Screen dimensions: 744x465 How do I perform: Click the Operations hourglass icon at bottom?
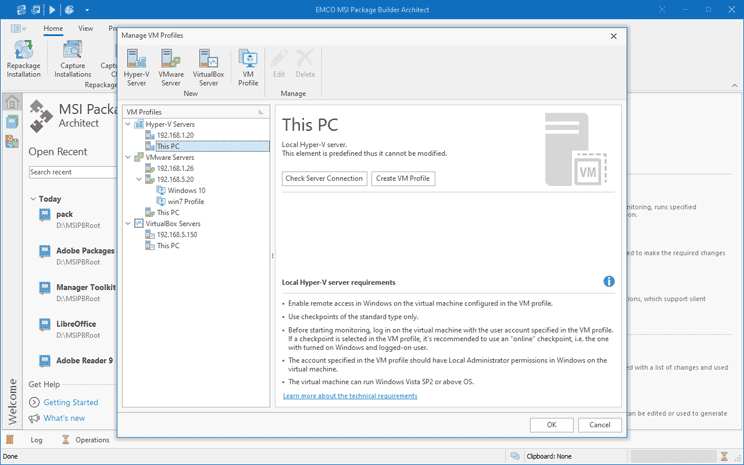(65, 440)
